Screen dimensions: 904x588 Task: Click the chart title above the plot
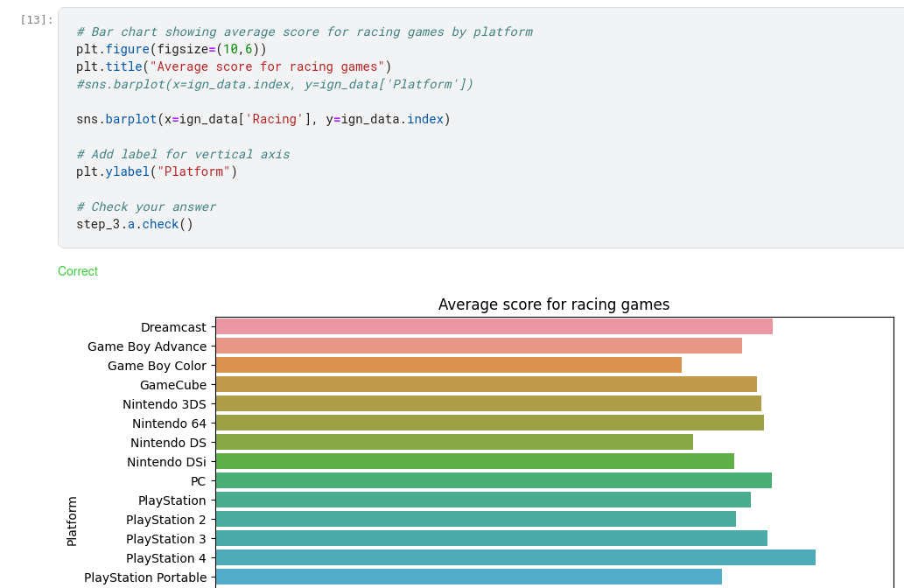(553, 304)
